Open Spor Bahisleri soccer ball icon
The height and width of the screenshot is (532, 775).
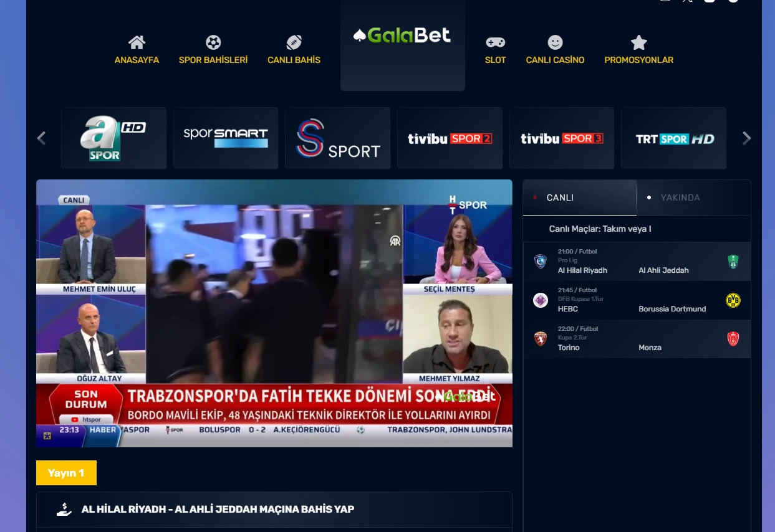point(213,42)
